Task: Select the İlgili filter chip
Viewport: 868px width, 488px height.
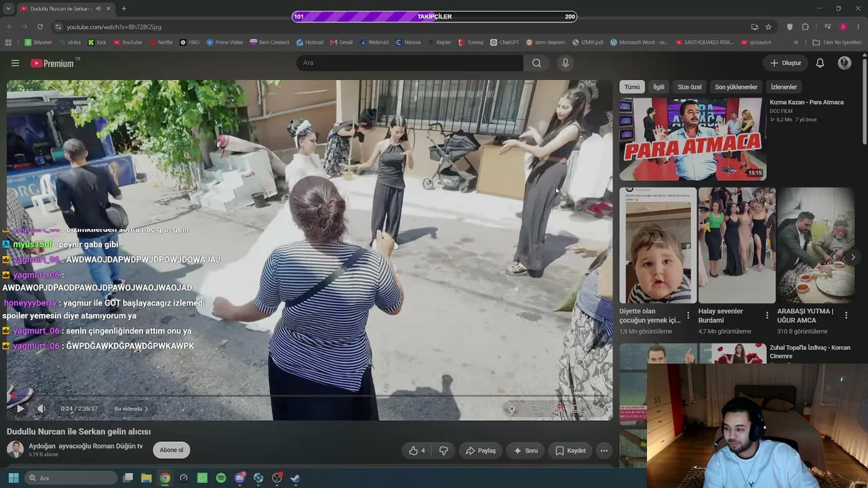Action: pyautogui.click(x=659, y=87)
